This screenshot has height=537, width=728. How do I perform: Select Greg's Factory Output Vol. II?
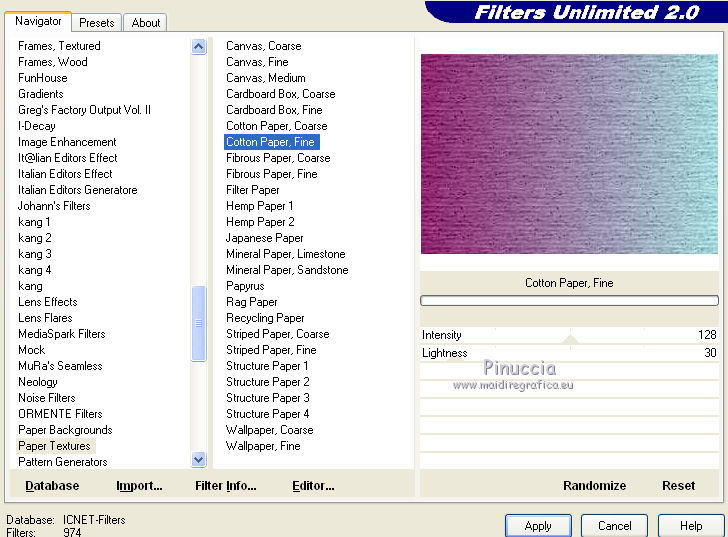[84, 110]
